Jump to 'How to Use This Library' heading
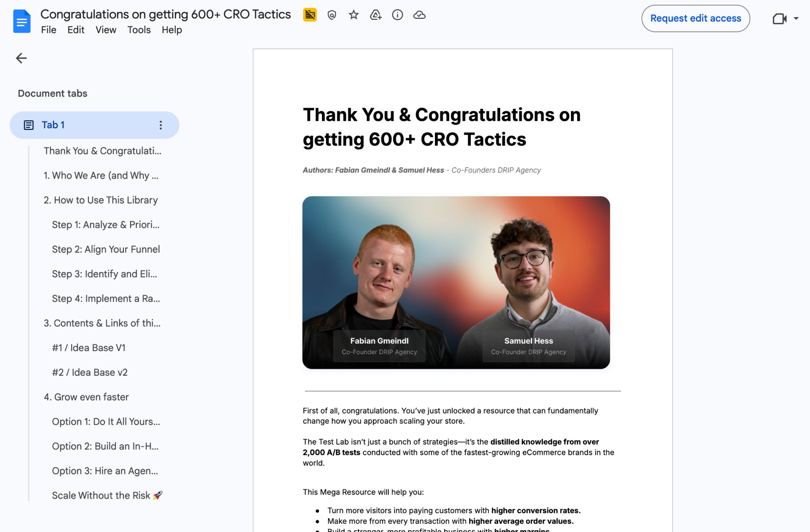Viewport: 810px width, 532px height. [101, 200]
